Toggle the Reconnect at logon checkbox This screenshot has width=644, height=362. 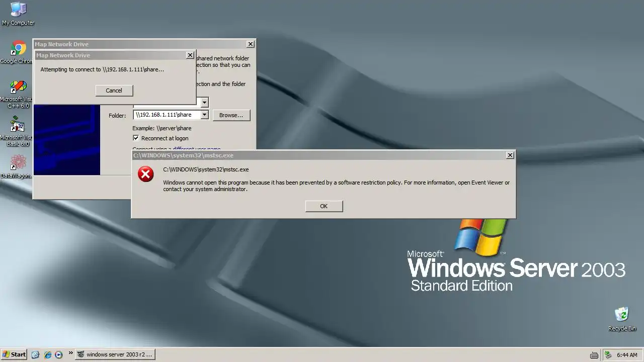[136, 138]
